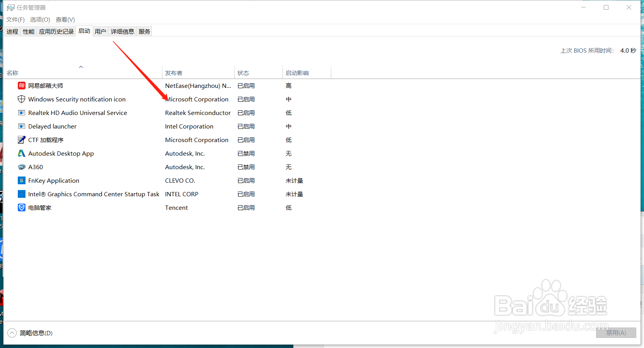
Task: Select Intel® Graphics Command Center Startup Task
Action: click(x=94, y=194)
